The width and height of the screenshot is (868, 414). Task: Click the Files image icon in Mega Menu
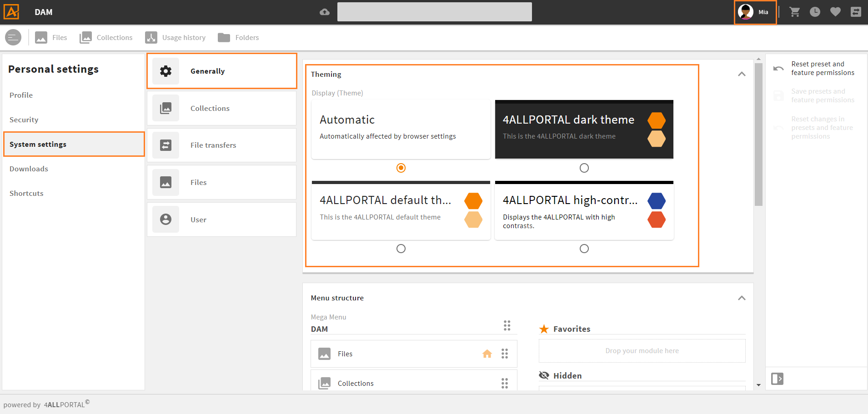[324, 354]
